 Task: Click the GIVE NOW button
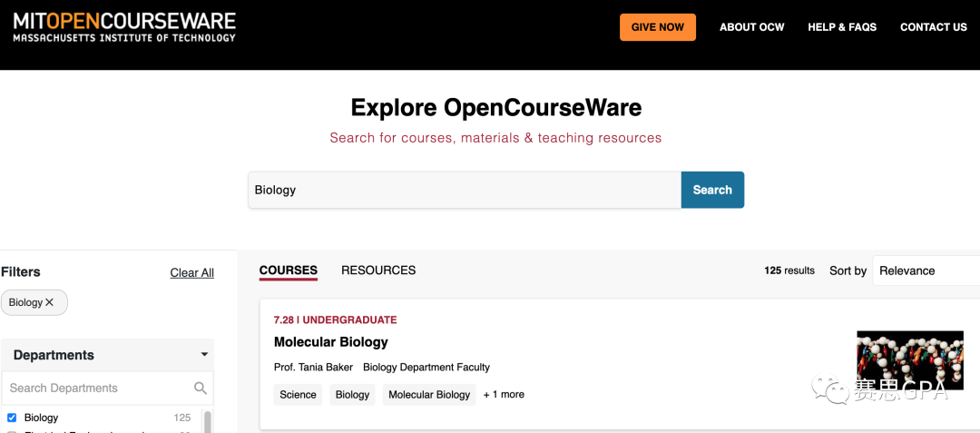pyautogui.click(x=658, y=27)
